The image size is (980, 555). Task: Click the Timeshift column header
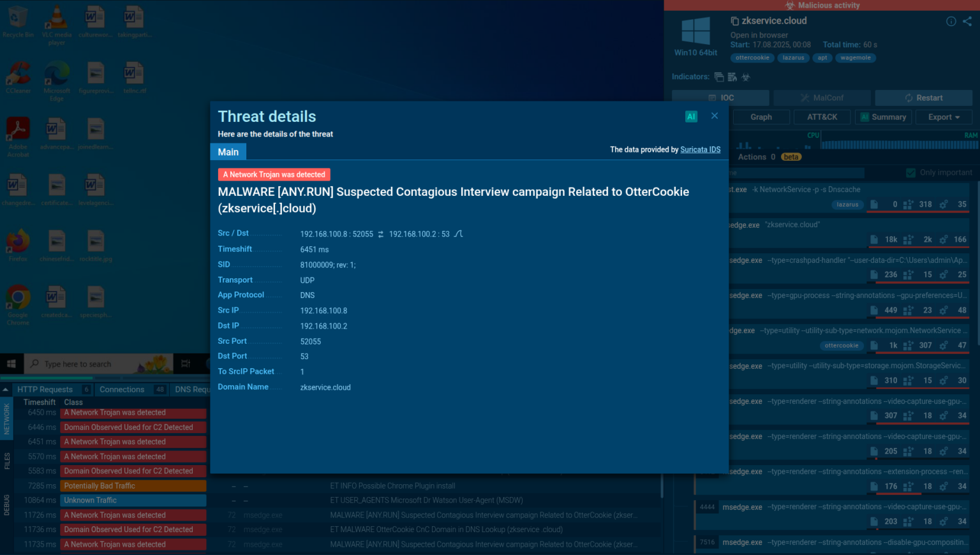click(x=40, y=403)
